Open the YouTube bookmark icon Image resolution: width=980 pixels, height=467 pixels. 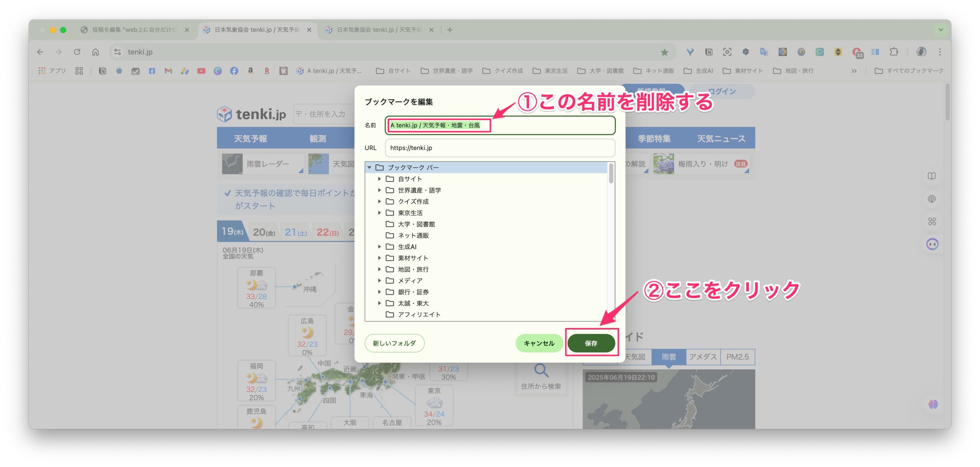tap(201, 71)
